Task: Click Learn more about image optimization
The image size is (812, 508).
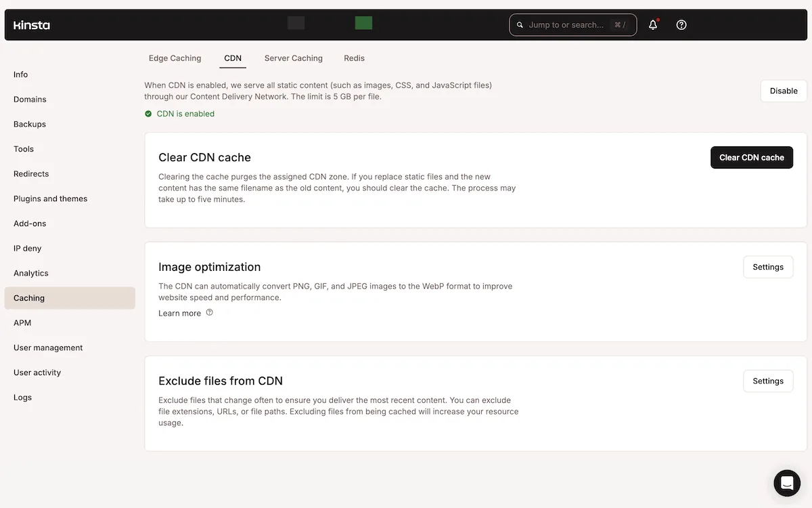Action: [179, 313]
